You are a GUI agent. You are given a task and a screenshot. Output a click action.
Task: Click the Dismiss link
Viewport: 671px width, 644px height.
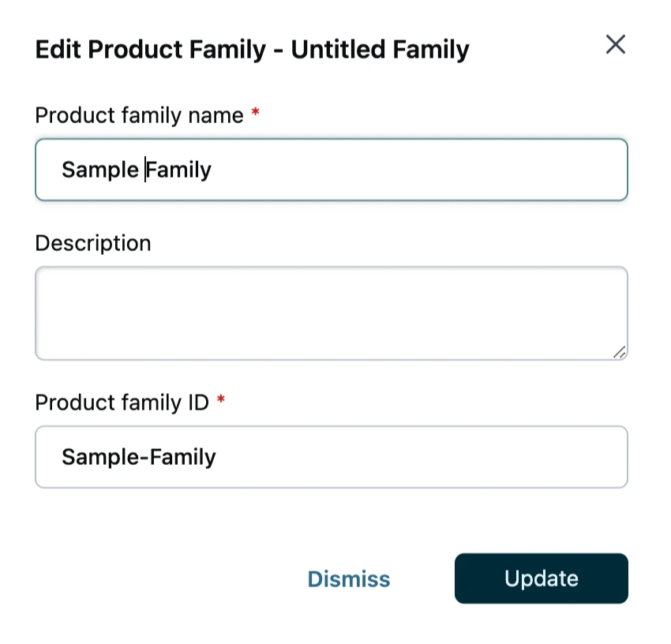pyautogui.click(x=349, y=579)
